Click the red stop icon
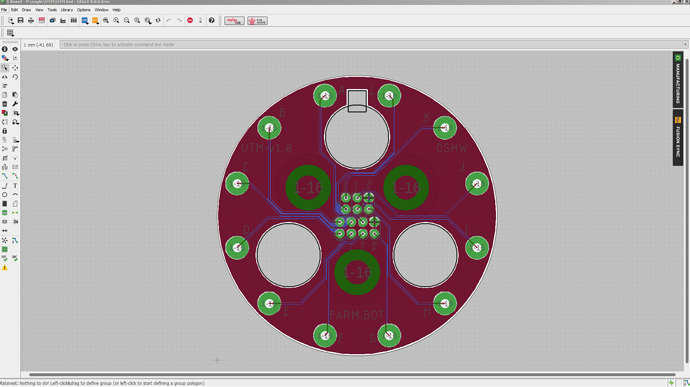Image resolution: width=690 pixels, height=387 pixels. [x=190, y=20]
